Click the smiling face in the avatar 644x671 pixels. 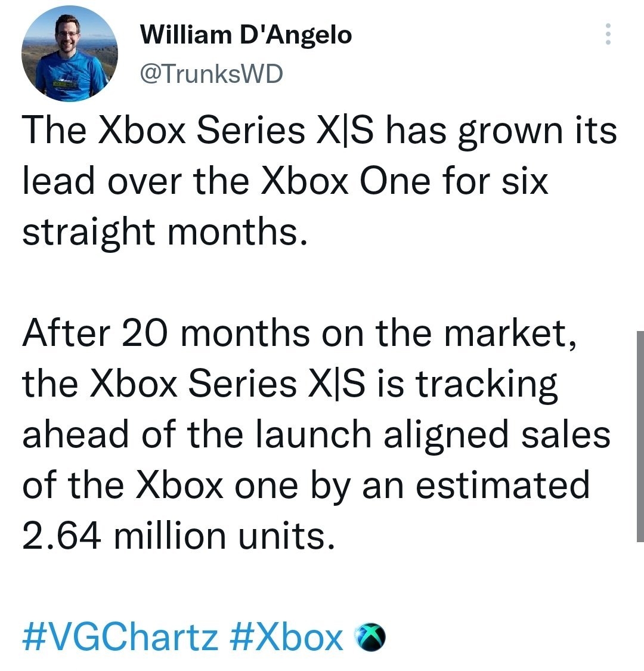(67, 36)
